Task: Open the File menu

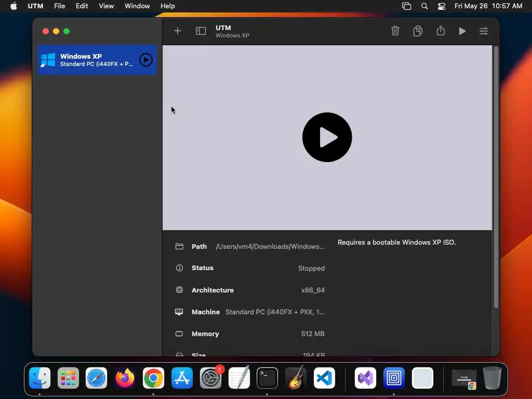Action: coord(59,6)
